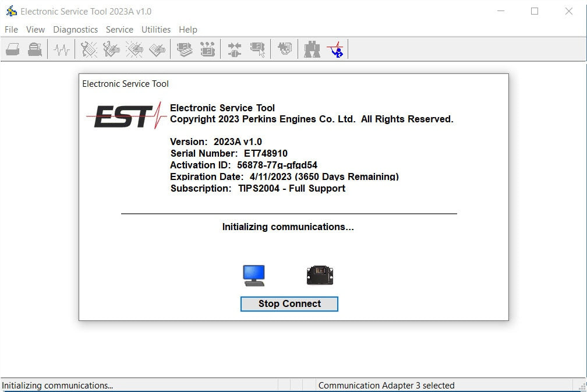The height and width of the screenshot is (392, 587).
Task: Open the Events toolbar icon
Action: [135, 50]
